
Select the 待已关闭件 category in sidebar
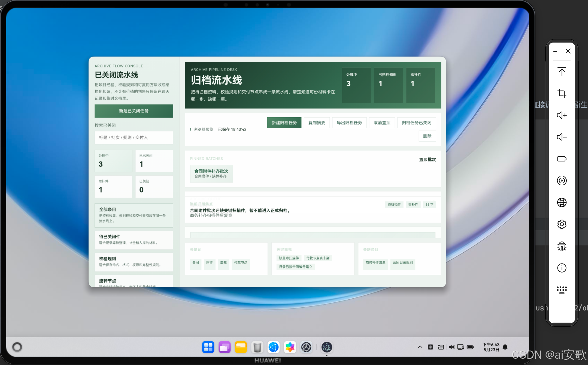134,240
